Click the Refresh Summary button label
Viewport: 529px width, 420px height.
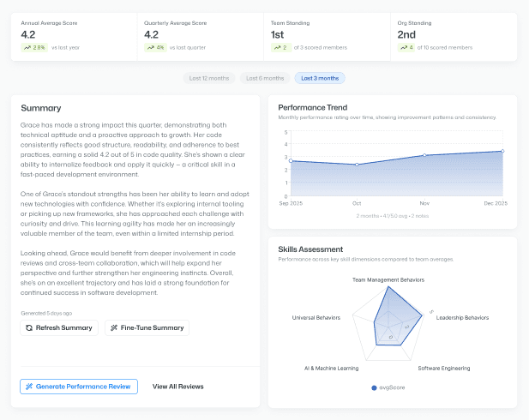[x=65, y=327]
